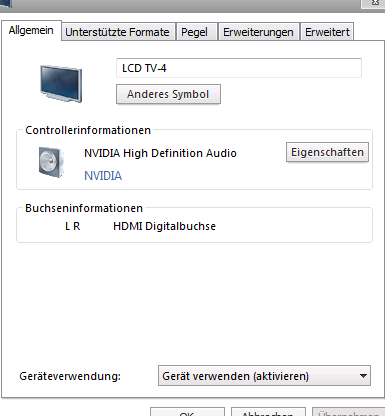Click the greyed-out Übernehmen button
385x416 pixels.
tap(348, 412)
